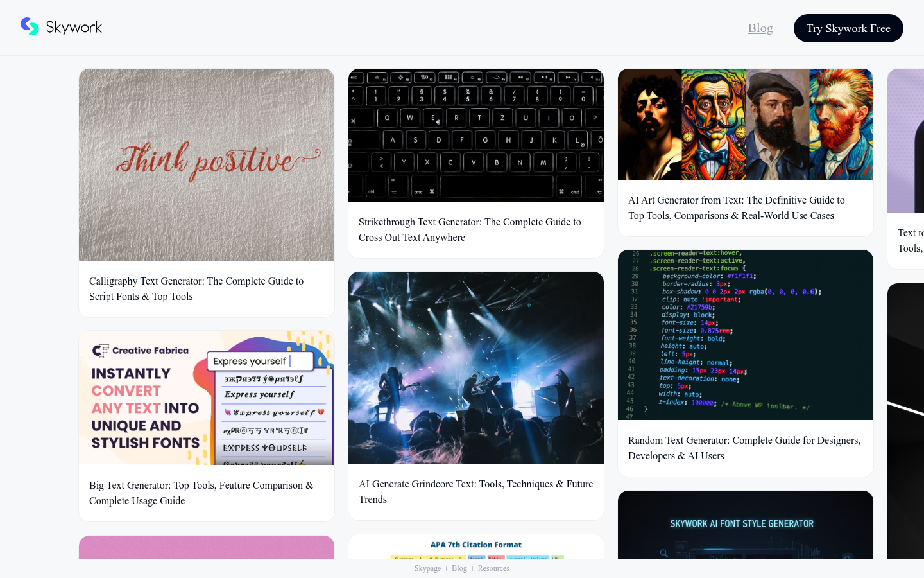The image size is (924, 578).
Task: Open the keyboard image thumbnail
Action: coord(476,136)
